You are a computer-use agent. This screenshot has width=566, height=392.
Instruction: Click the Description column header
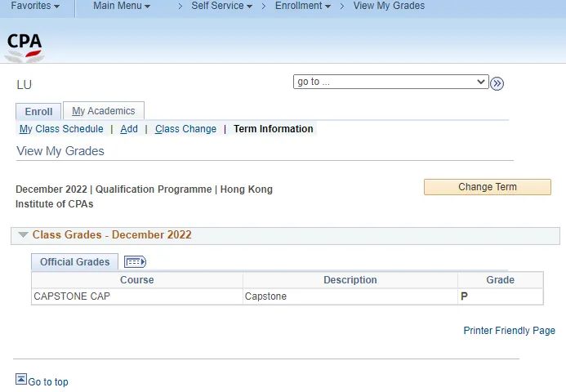(x=350, y=280)
